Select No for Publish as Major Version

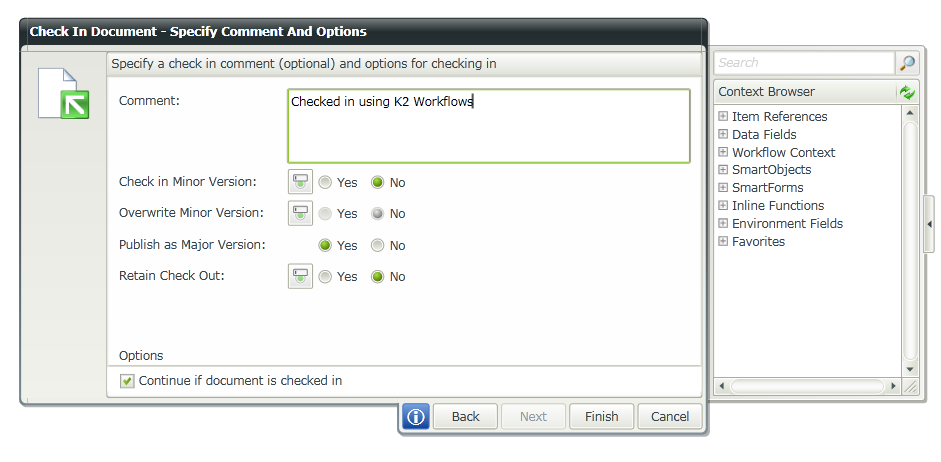click(378, 245)
